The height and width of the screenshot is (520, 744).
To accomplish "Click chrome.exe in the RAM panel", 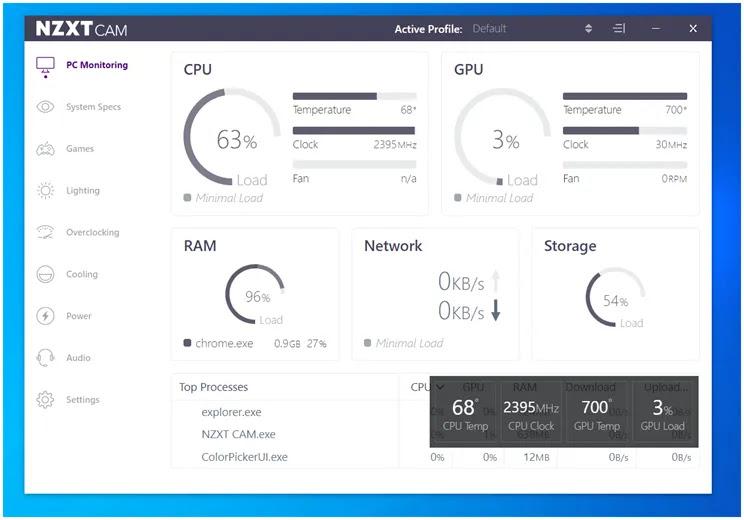I will pyautogui.click(x=224, y=343).
